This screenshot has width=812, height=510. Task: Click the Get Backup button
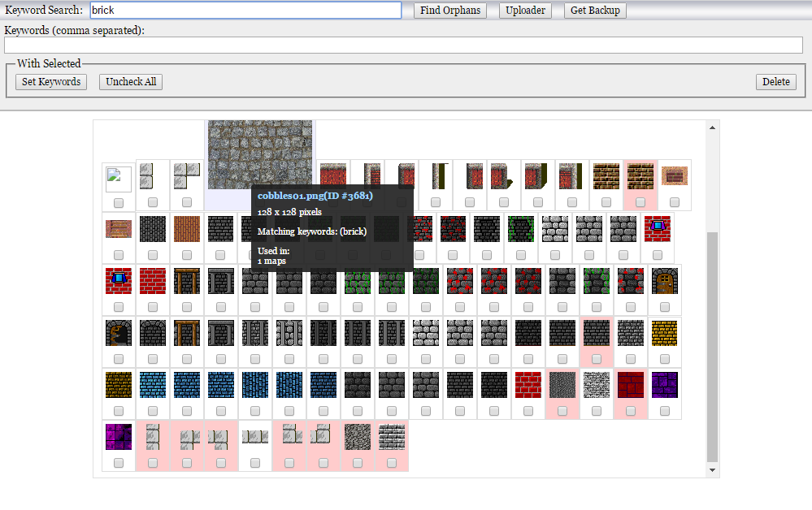595,11
